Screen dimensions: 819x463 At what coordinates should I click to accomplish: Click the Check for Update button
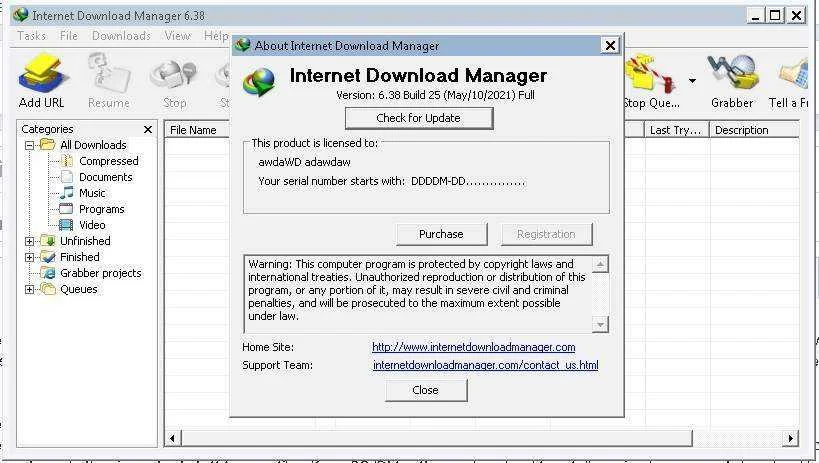(419, 118)
